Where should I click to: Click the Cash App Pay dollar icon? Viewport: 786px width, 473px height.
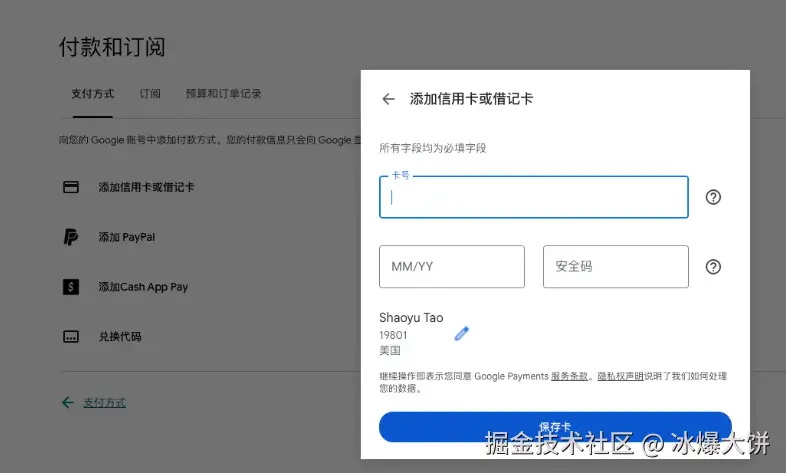71,287
